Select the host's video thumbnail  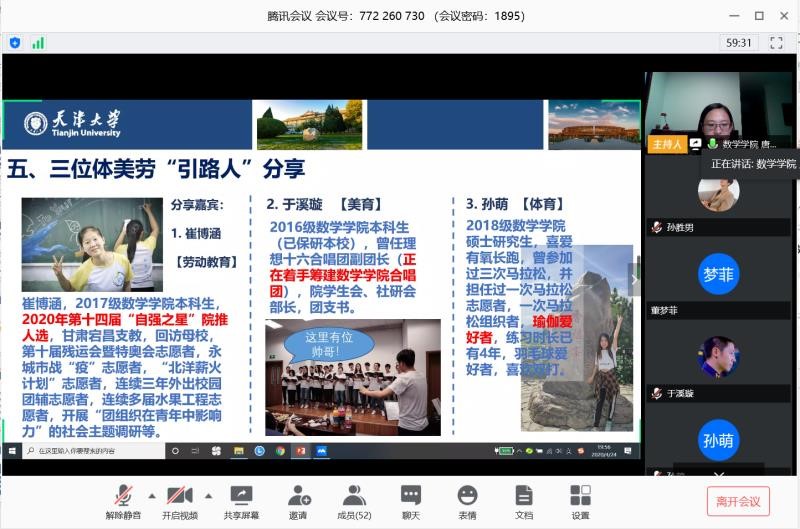(718, 112)
